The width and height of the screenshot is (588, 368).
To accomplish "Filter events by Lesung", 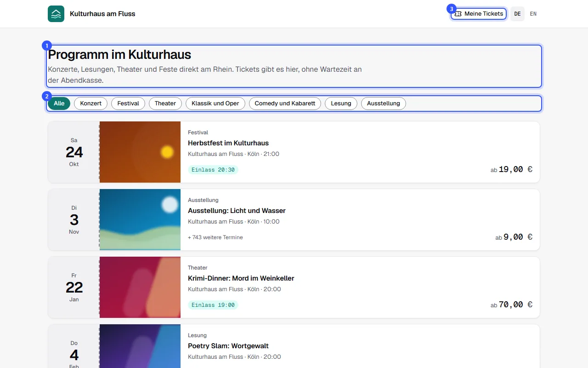I will [x=341, y=103].
